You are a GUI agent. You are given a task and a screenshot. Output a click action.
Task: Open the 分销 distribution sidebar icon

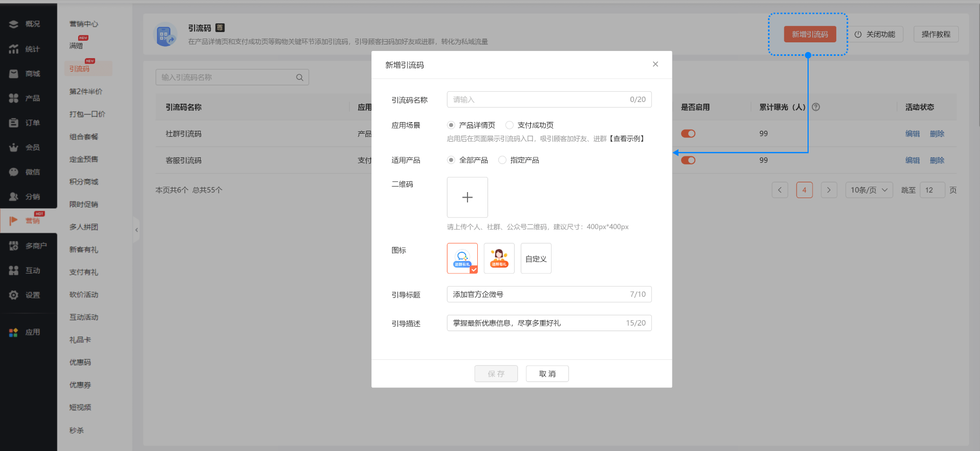[x=14, y=196]
